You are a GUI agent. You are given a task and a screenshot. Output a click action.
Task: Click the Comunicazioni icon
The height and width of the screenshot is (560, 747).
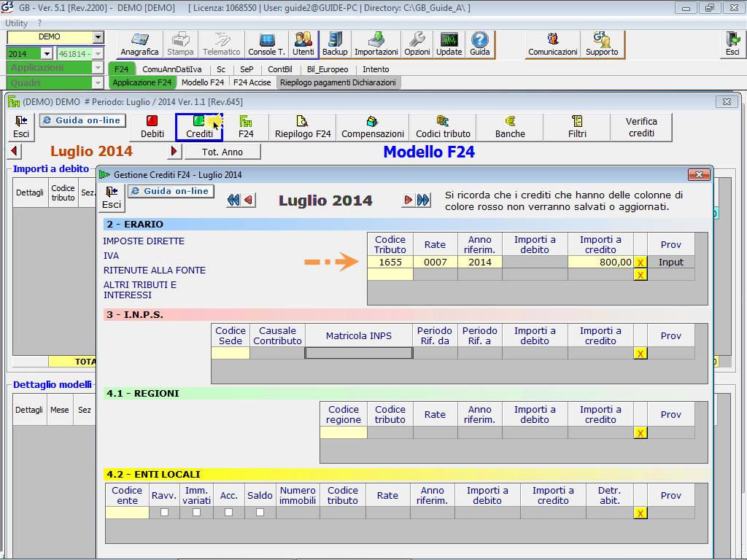[552, 44]
